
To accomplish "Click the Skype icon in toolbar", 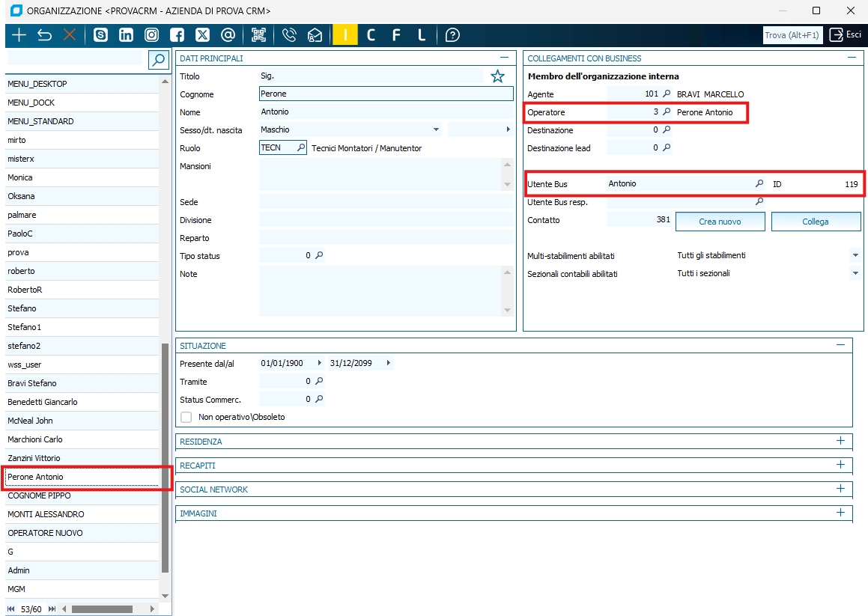I will [100, 35].
